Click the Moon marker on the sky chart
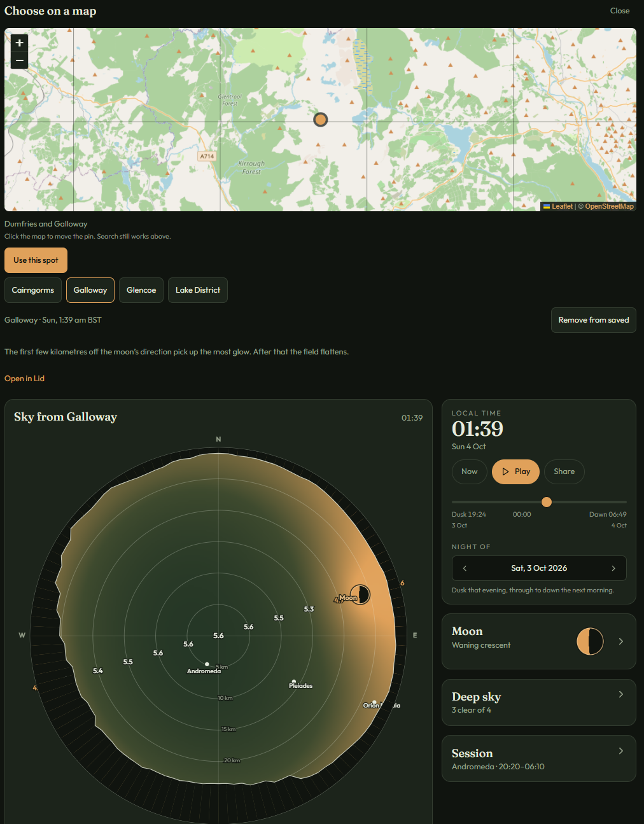Viewport: 644px width, 824px height. (x=360, y=594)
